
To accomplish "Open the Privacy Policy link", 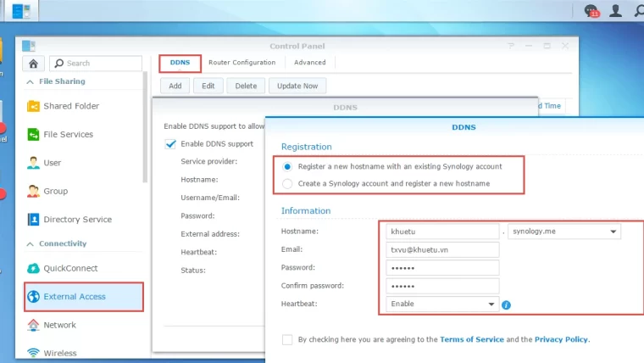I will (x=561, y=339).
